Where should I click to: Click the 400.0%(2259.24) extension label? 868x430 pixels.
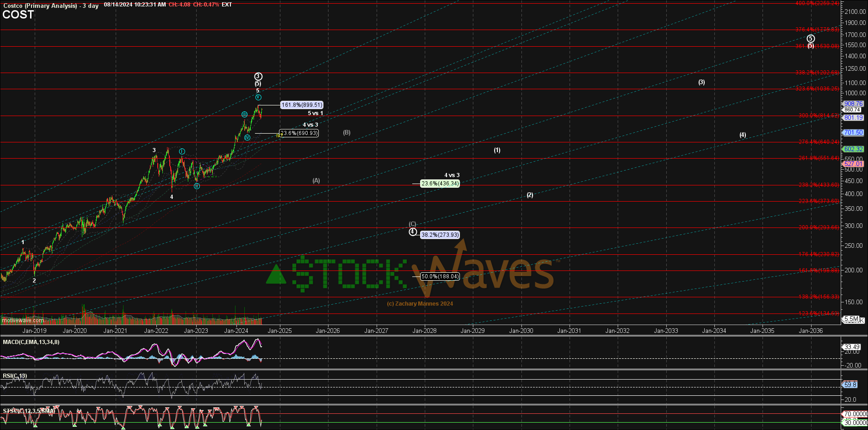click(817, 3)
